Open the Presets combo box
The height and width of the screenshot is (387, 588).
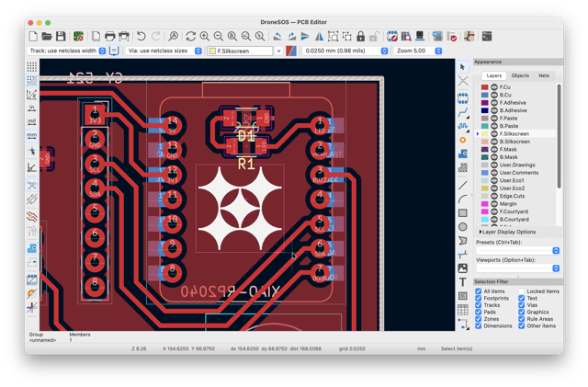pyautogui.click(x=518, y=250)
